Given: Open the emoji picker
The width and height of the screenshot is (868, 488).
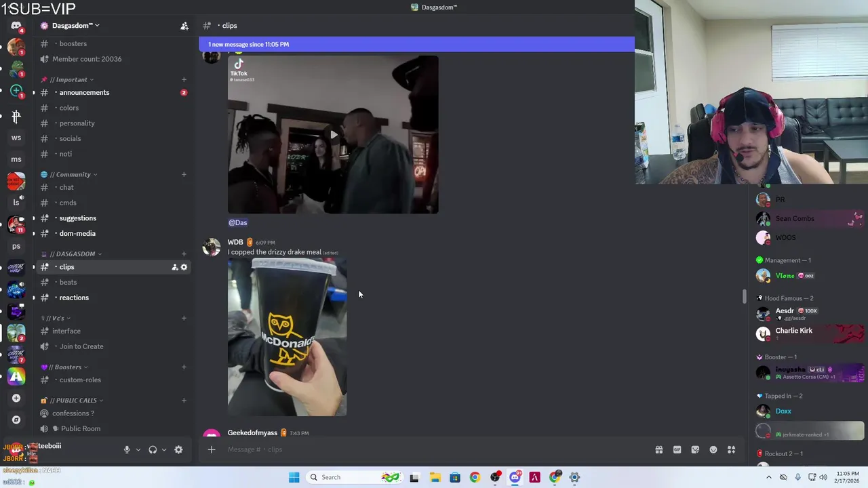Looking at the screenshot, I should [713, 449].
